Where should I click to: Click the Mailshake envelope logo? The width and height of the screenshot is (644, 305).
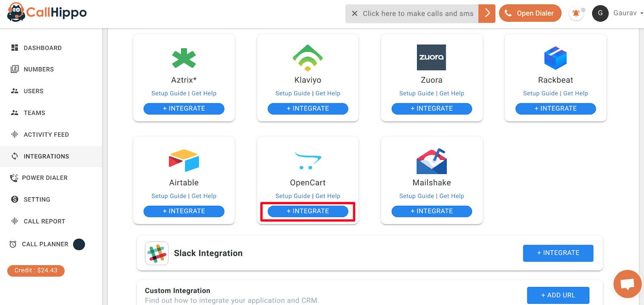(x=431, y=161)
